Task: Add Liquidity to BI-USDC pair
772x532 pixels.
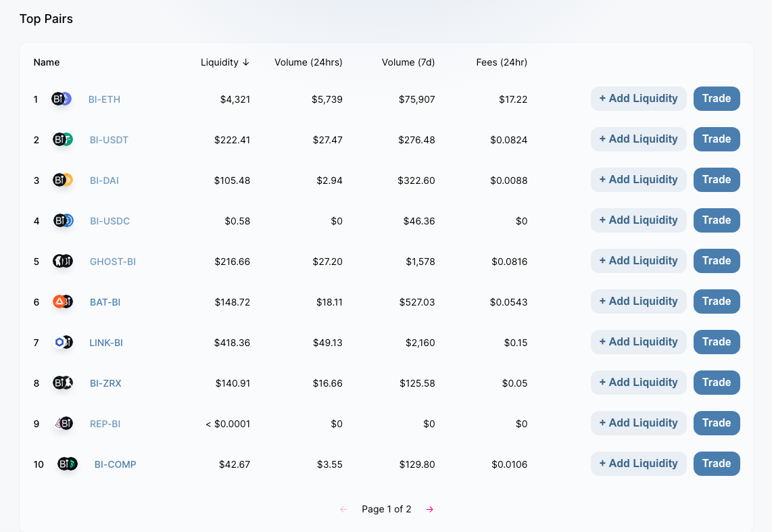Action: coord(639,220)
